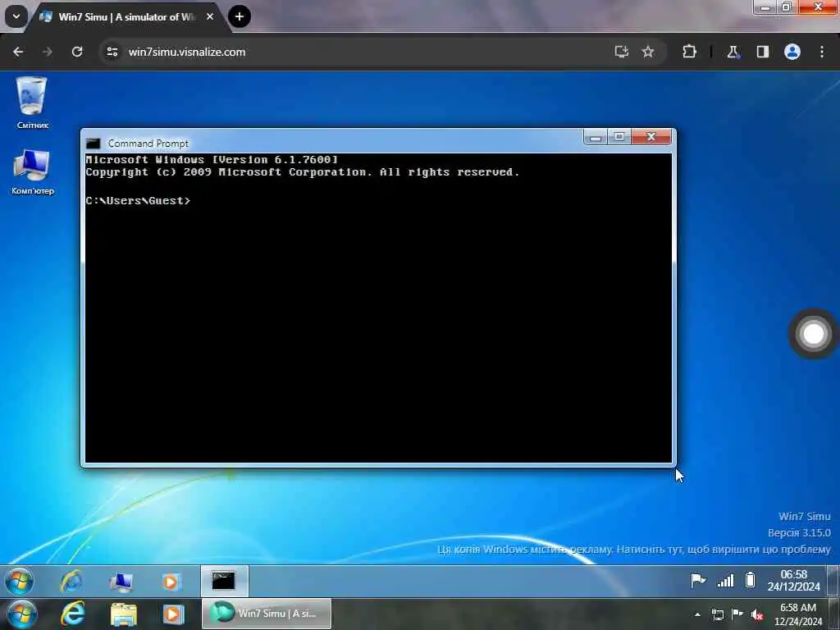Select the Win7 Simu browser tab
The width and height of the screenshot is (840, 630).
pos(127,16)
